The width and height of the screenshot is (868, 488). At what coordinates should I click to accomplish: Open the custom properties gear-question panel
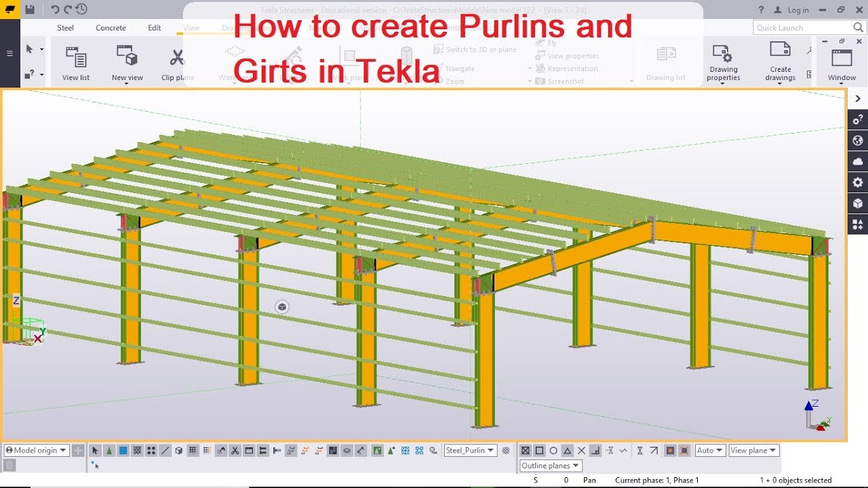[x=858, y=119]
